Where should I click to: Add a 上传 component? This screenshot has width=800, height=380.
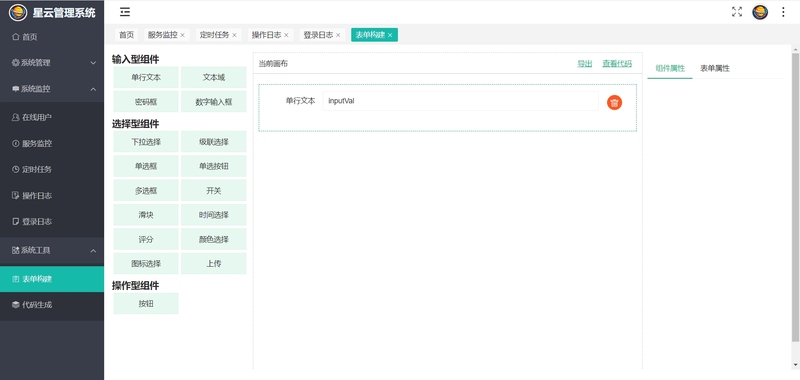tap(213, 264)
